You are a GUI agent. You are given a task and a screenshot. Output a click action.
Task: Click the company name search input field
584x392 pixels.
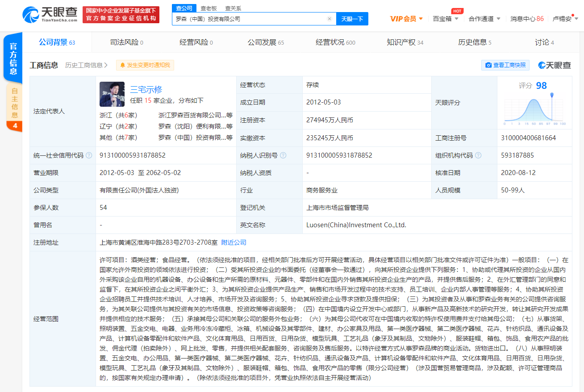tap(249, 19)
